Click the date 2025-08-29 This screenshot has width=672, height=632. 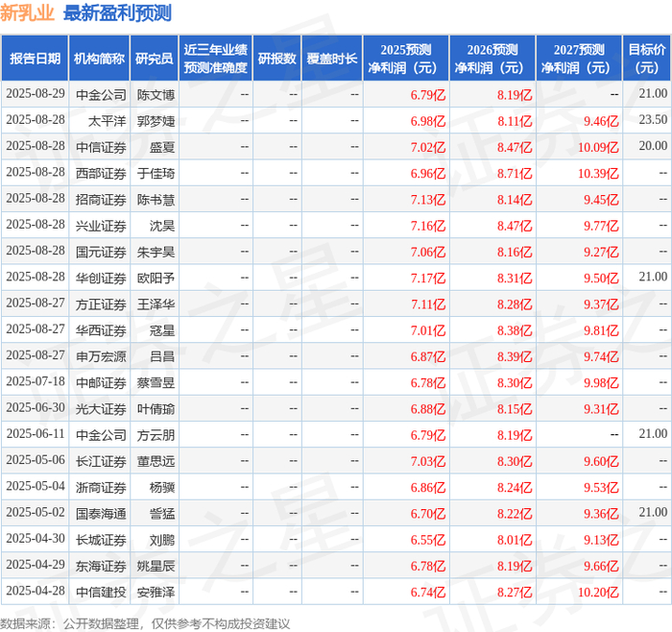pos(36,94)
